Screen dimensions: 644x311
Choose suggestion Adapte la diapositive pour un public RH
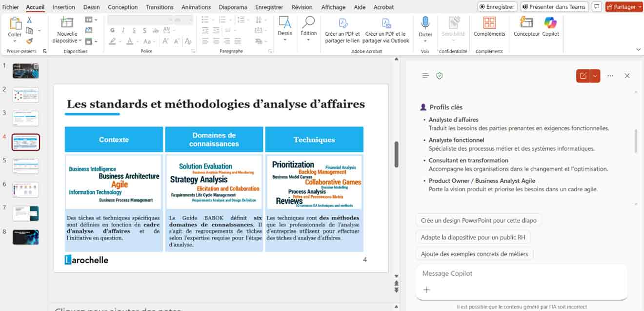[473, 237]
